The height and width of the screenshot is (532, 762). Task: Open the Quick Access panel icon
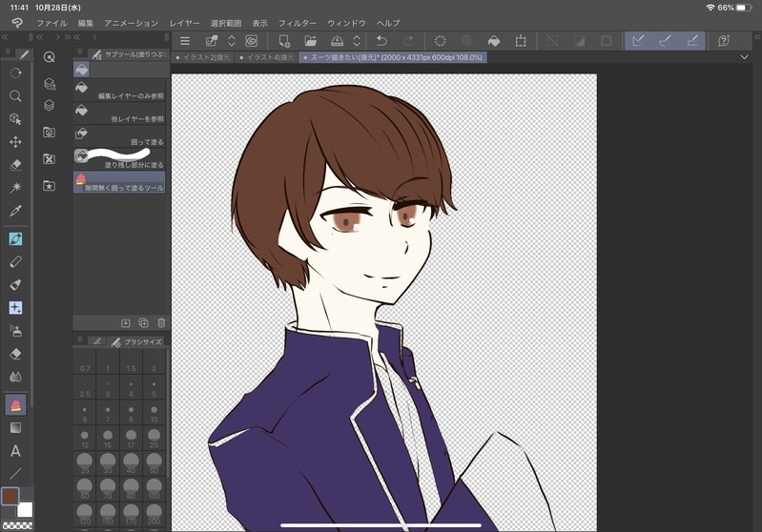point(49,57)
